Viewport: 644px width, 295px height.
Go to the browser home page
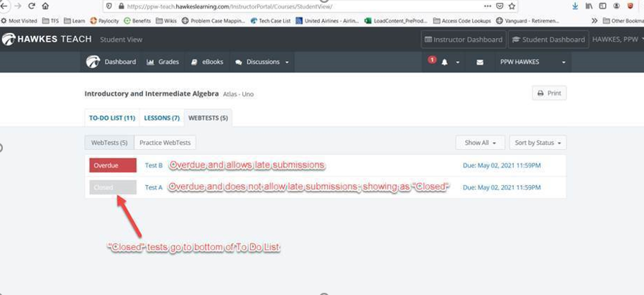[x=45, y=6]
